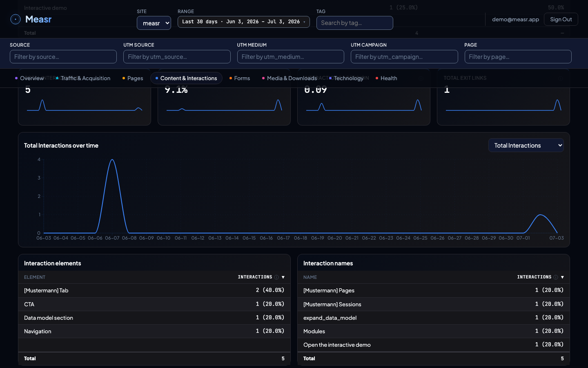Screen dimensions: 588x368
Task: Open the Media & Downloads tab
Action: pos(290,78)
